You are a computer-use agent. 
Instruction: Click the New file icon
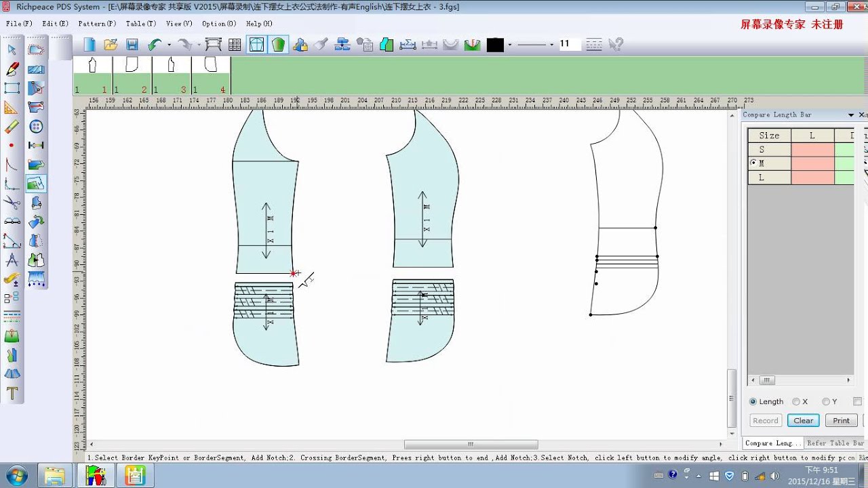click(x=90, y=45)
